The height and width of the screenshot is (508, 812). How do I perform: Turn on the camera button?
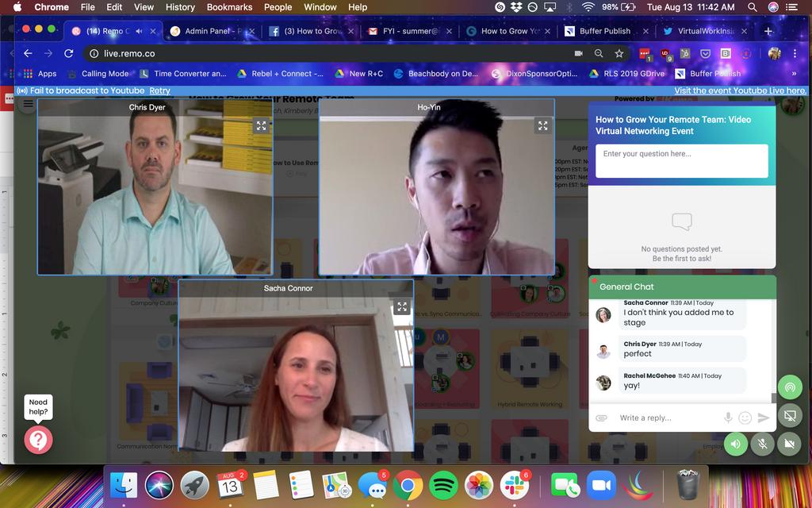pyautogui.click(x=789, y=444)
